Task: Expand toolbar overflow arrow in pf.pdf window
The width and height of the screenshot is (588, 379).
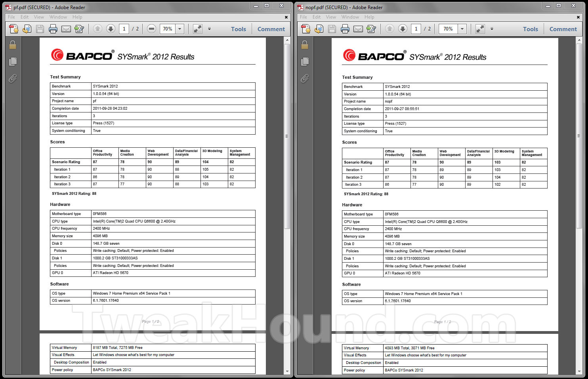Action: (209, 29)
